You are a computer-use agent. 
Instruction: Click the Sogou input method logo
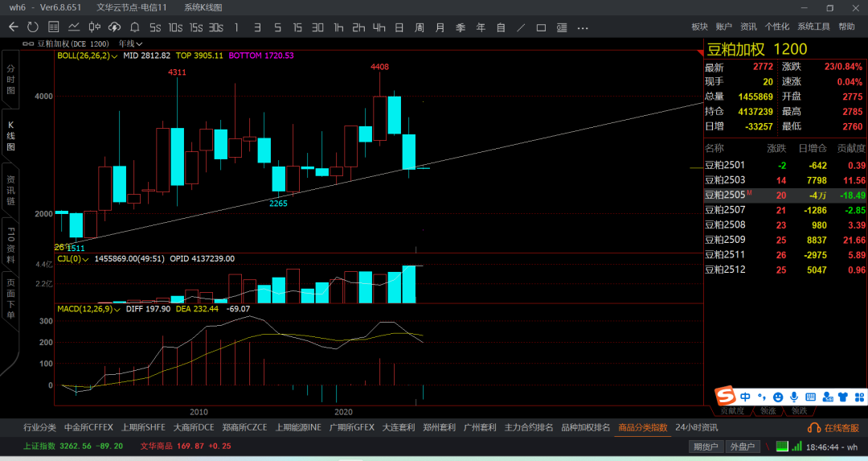pos(725,396)
